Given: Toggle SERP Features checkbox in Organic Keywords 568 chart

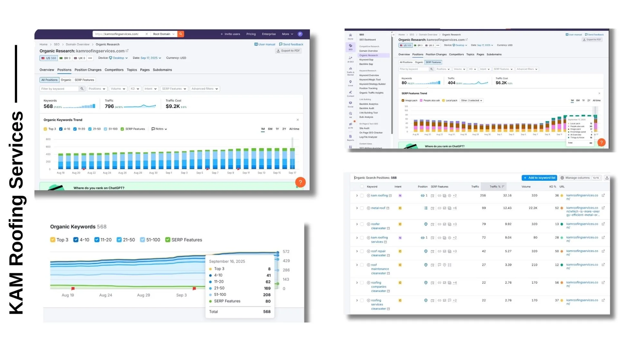Looking at the screenshot, I should pos(167,240).
